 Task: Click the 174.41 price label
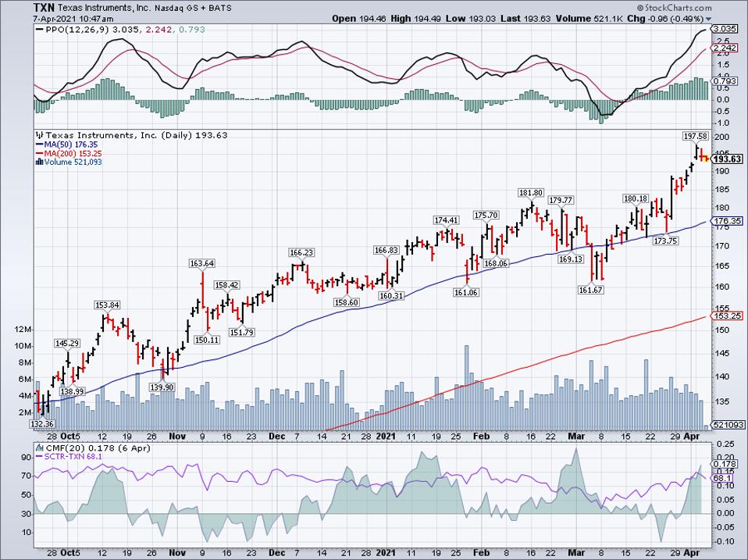click(x=446, y=220)
